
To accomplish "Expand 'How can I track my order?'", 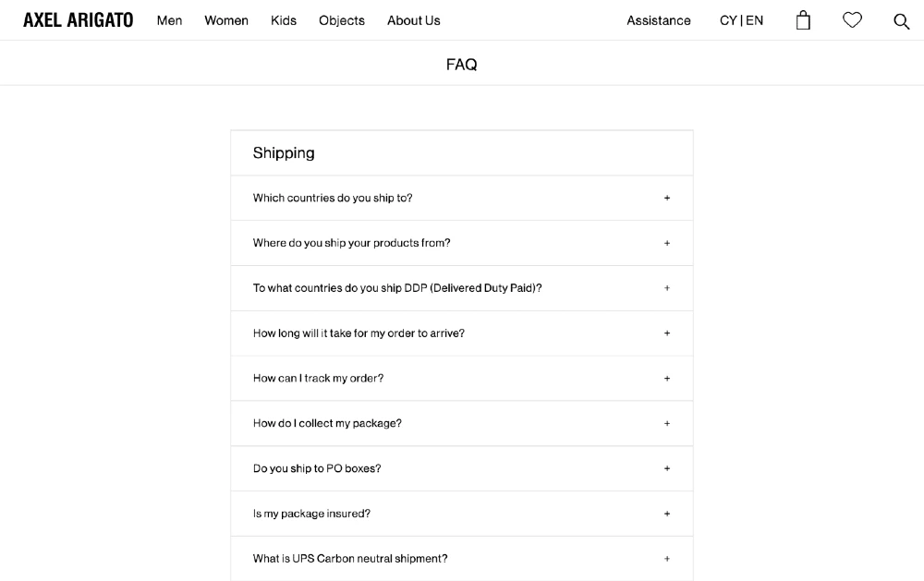I will [x=318, y=379].
